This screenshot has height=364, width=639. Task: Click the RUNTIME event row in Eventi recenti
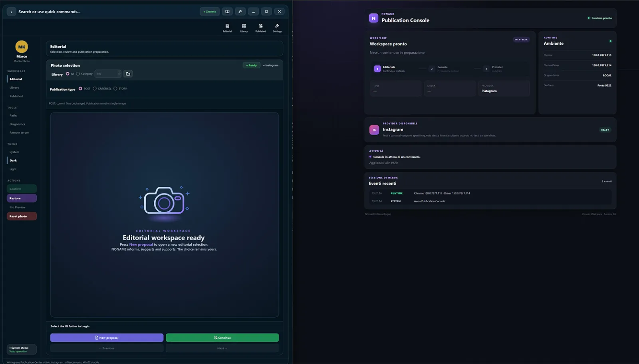[490, 193]
